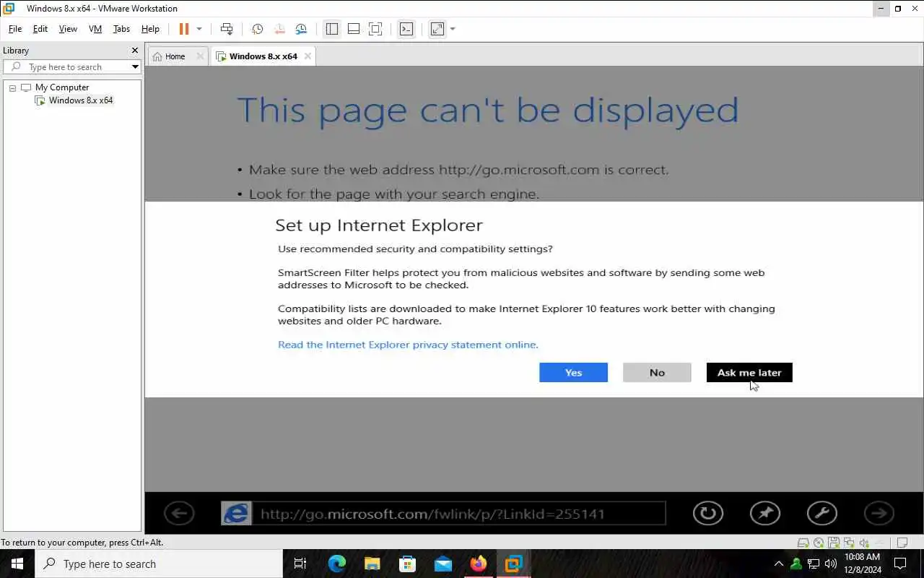The width and height of the screenshot is (924, 578).
Task: Toggle the thumbnail bar view icon
Action: coord(354,29)
